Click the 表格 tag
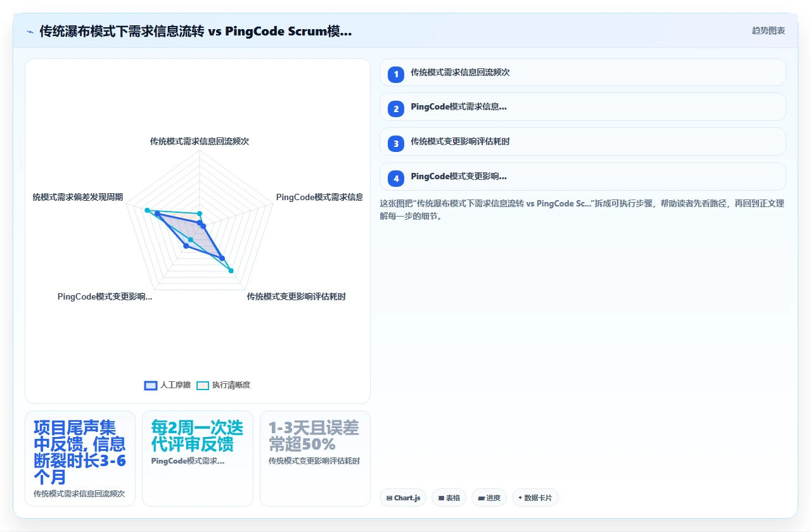 tap(449, 498)
